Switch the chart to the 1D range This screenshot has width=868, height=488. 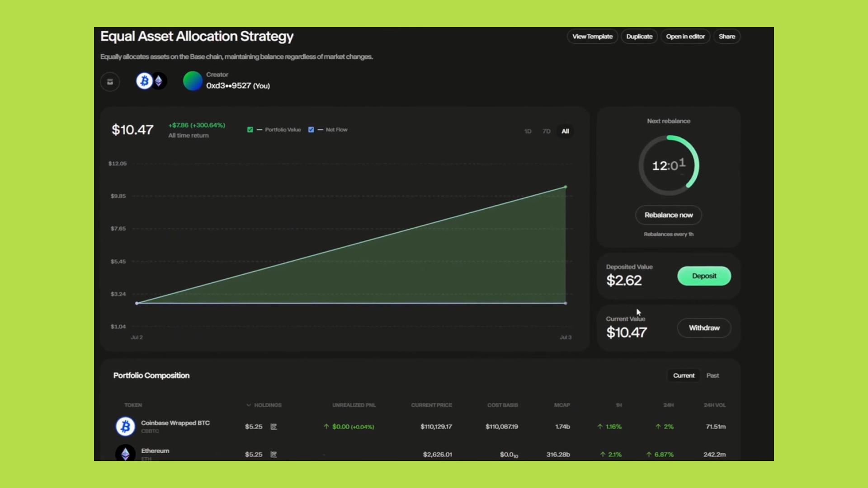click(x=528, y=131)
